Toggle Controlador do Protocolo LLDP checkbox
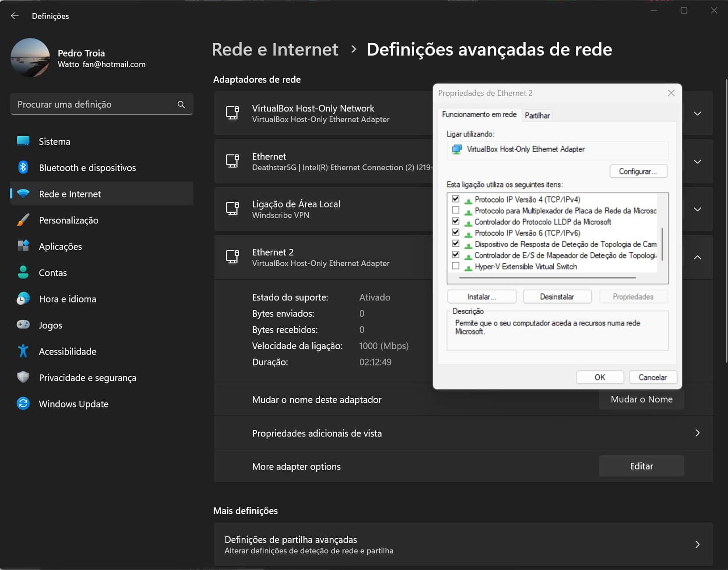 point(456,221)
